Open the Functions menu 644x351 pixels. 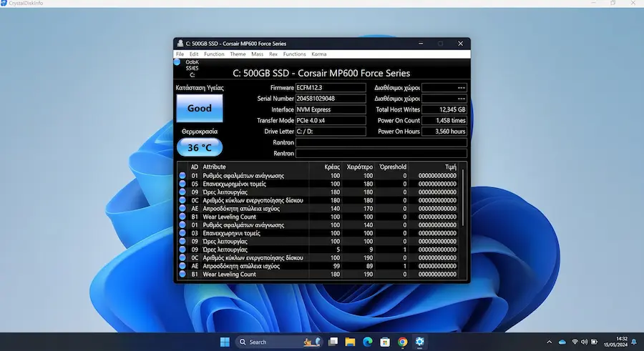295,54
